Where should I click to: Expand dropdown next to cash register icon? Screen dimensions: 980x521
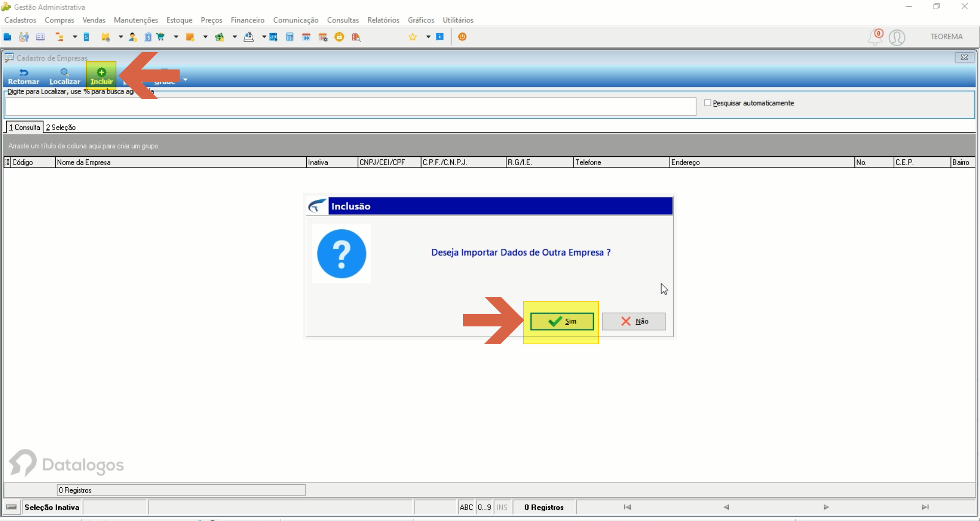click(264, 37)
